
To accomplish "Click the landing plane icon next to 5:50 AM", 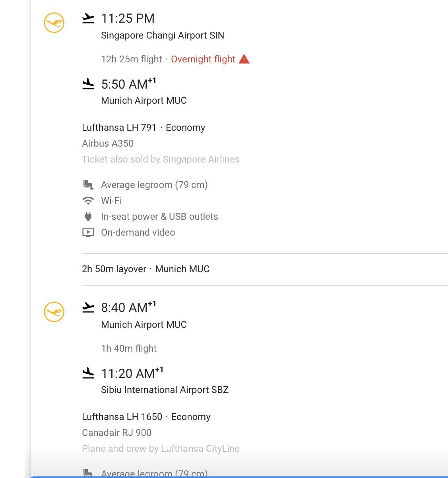I will (x=88, y=84).
